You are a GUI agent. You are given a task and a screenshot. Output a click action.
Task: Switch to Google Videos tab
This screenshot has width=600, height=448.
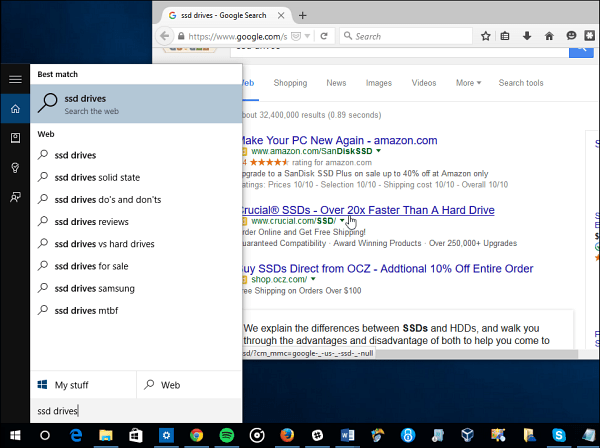coord(424,83)
